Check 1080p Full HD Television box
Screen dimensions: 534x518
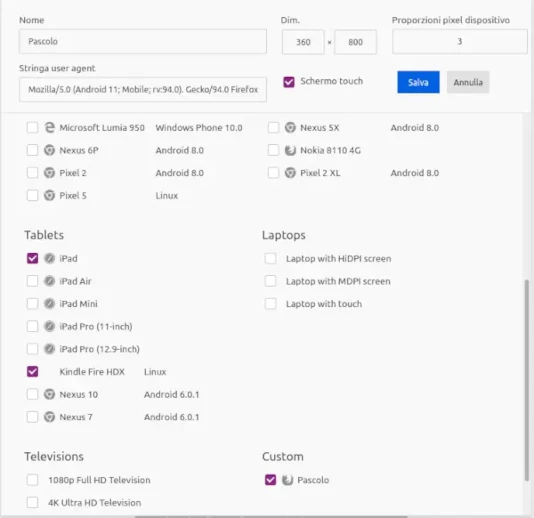point(32,480)
